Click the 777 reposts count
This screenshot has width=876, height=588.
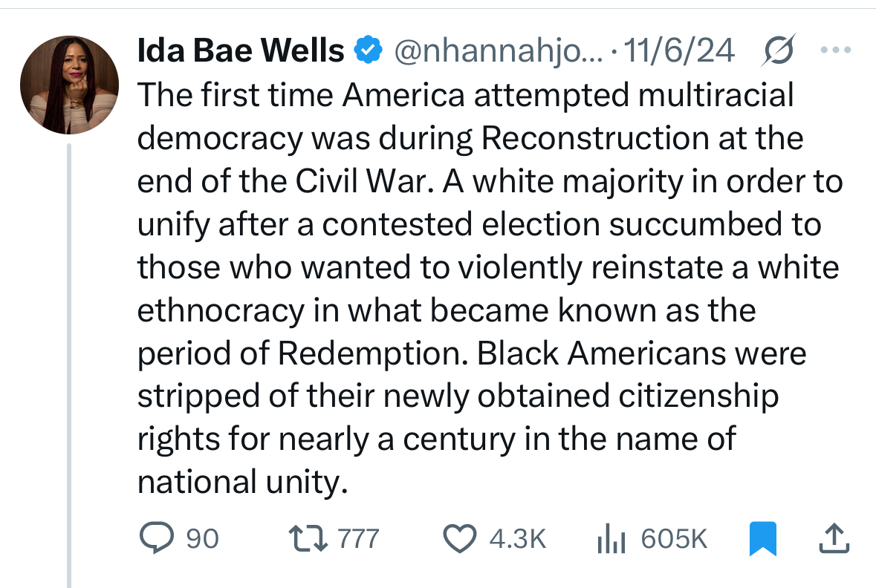coord(359,538)
